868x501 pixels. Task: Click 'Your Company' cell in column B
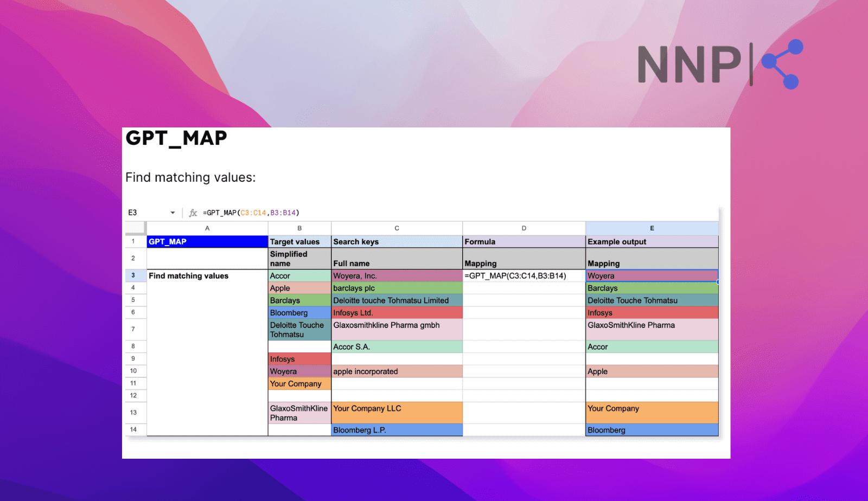pos(299,384)
